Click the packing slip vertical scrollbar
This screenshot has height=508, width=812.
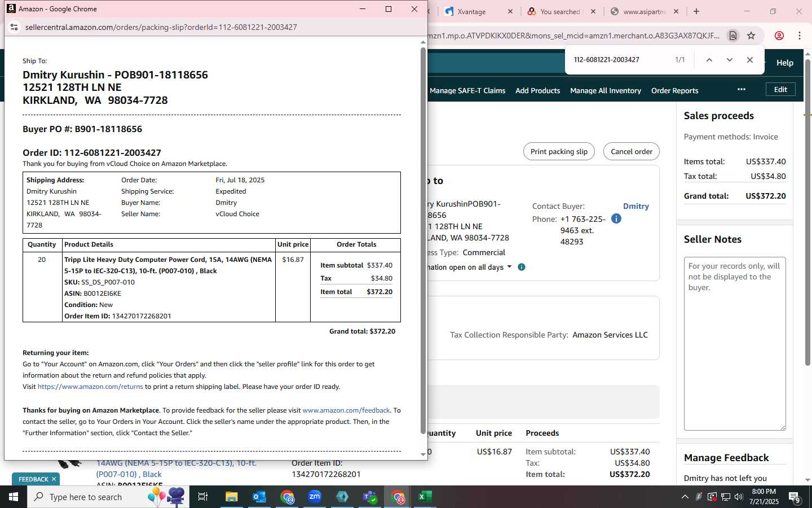click(423, 240)
